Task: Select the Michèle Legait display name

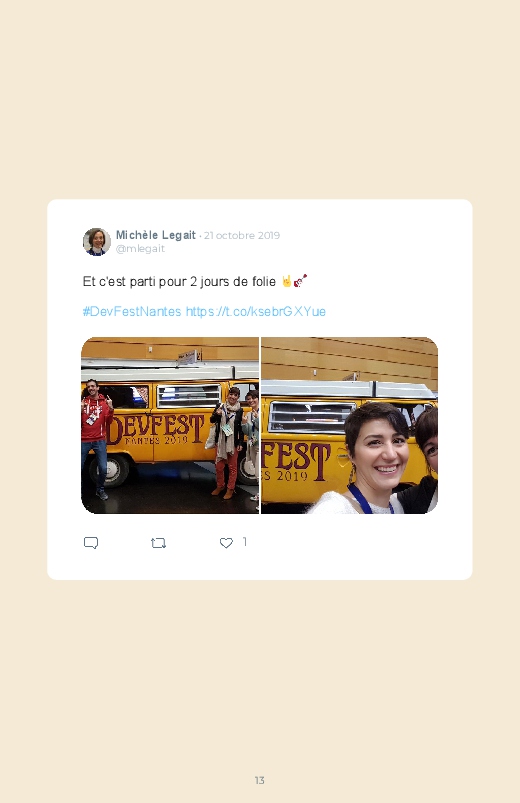Action: 156,235
